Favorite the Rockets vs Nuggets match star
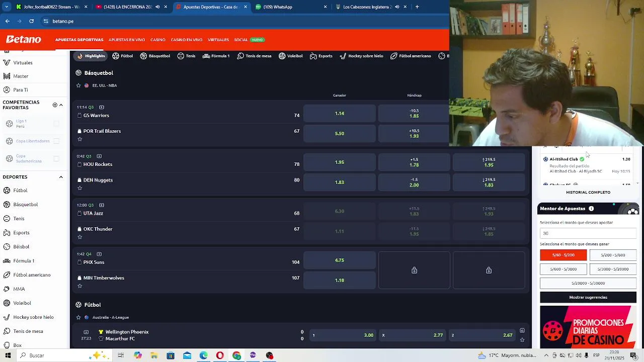Viewport: 644px width, 362px height. [x=79, y=188]
